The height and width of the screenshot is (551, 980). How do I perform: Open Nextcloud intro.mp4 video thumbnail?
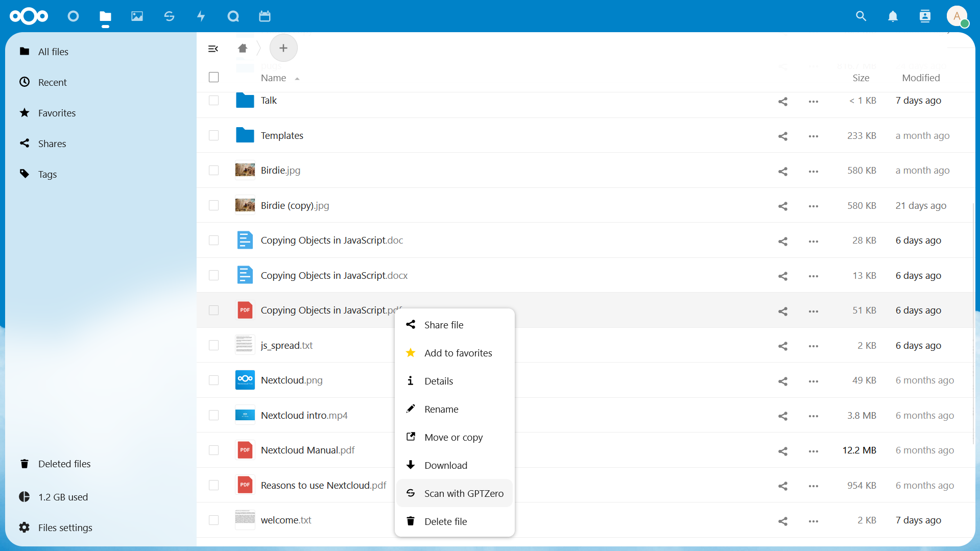245,415
